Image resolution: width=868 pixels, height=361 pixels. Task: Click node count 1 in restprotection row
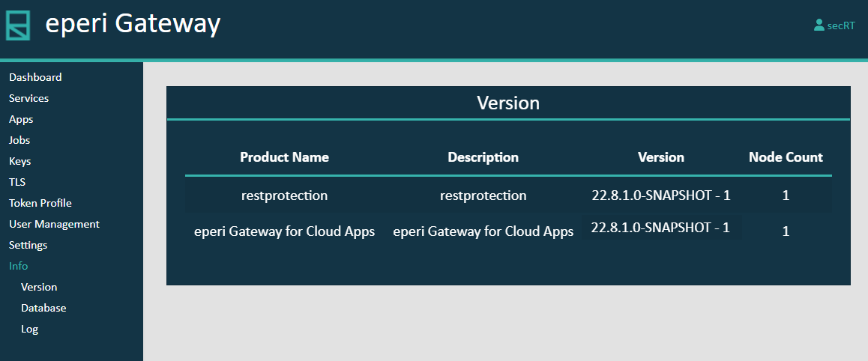tap(786, 195)
